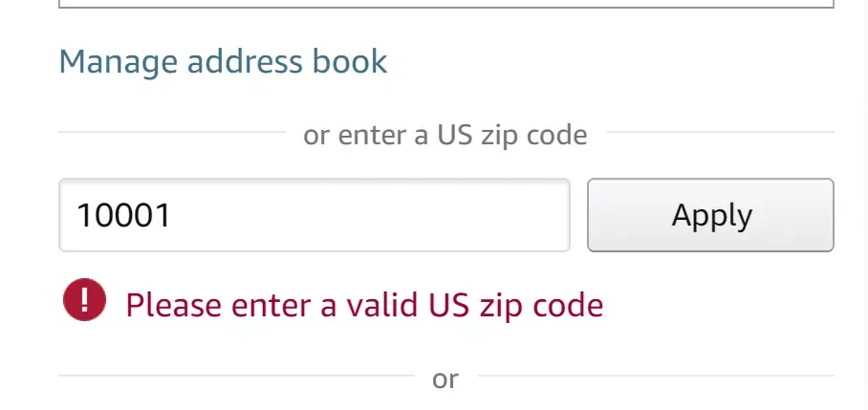The height and width of the screenshot is (410, 868).
Task: Focus the US zip code input field
Action: (314, 215)
